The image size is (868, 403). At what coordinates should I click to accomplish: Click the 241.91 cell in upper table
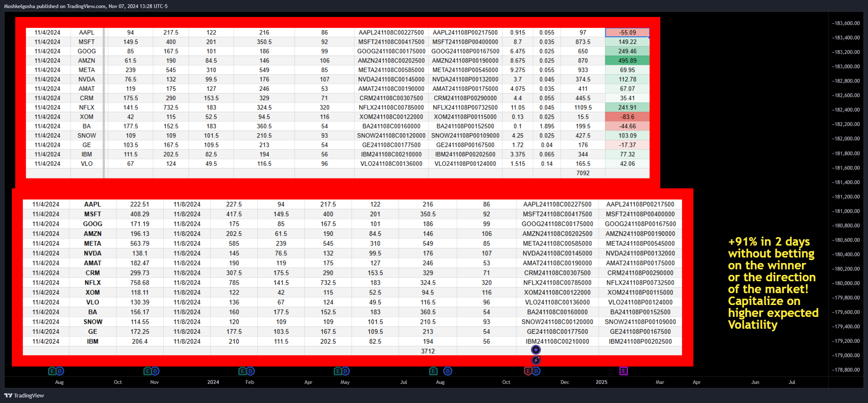pos(627,108)
